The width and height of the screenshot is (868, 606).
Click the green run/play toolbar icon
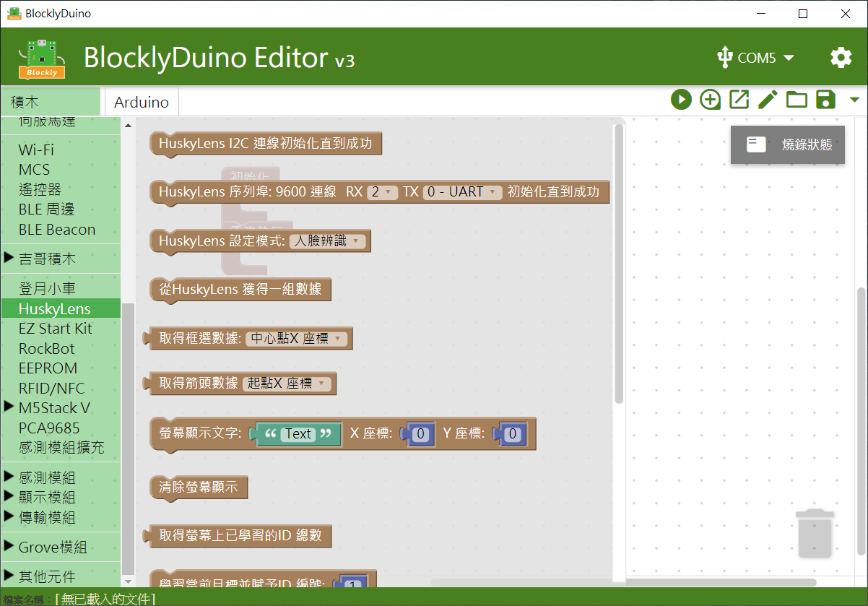click(x=681, y=100)
